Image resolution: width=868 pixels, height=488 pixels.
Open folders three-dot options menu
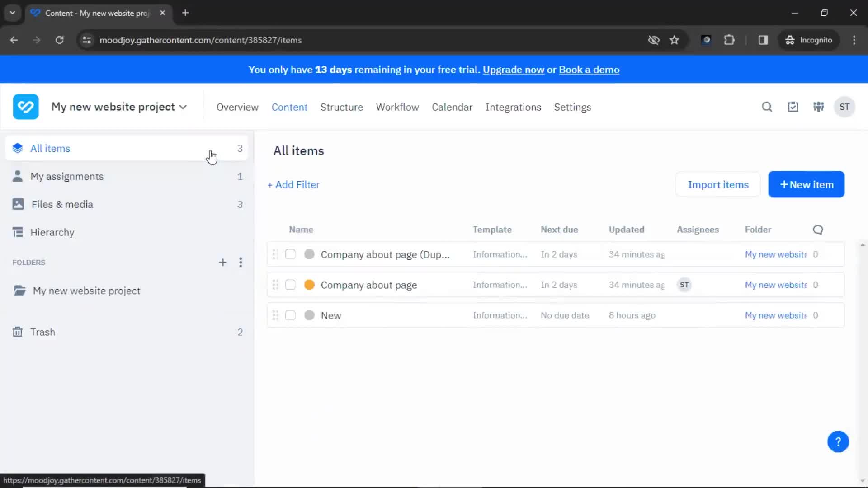click(241, 263)
